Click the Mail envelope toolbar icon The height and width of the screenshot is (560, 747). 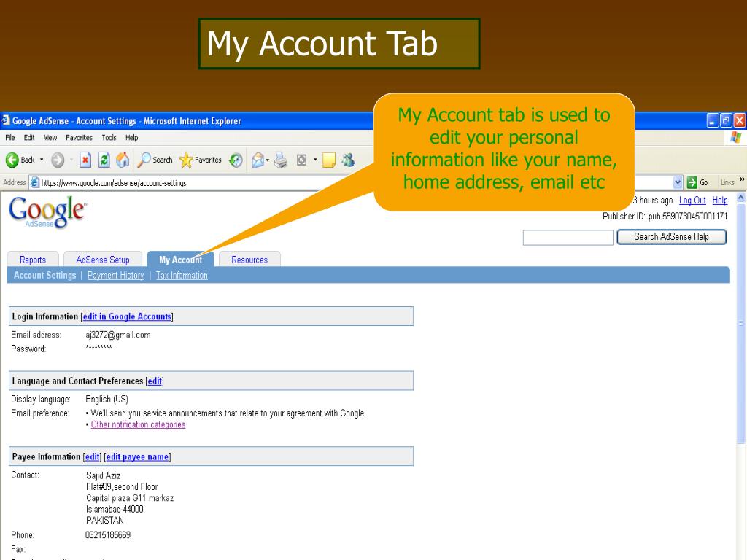click(258, 160)
